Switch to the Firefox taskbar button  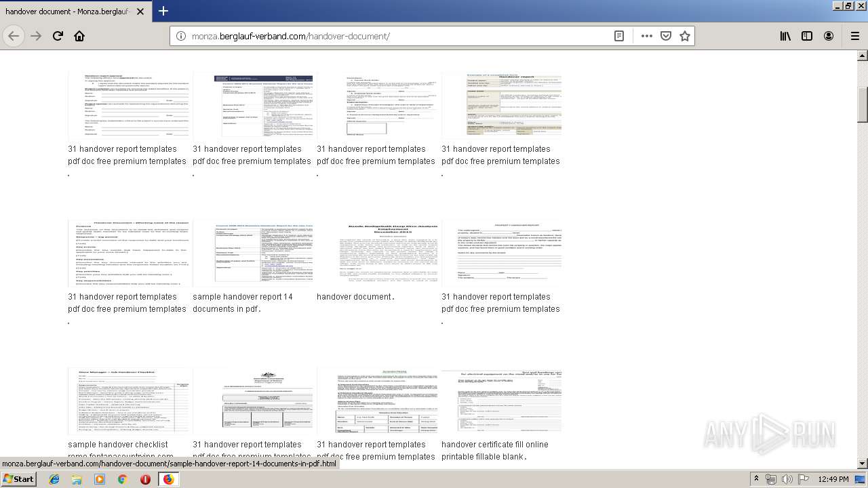pos(168,479)
